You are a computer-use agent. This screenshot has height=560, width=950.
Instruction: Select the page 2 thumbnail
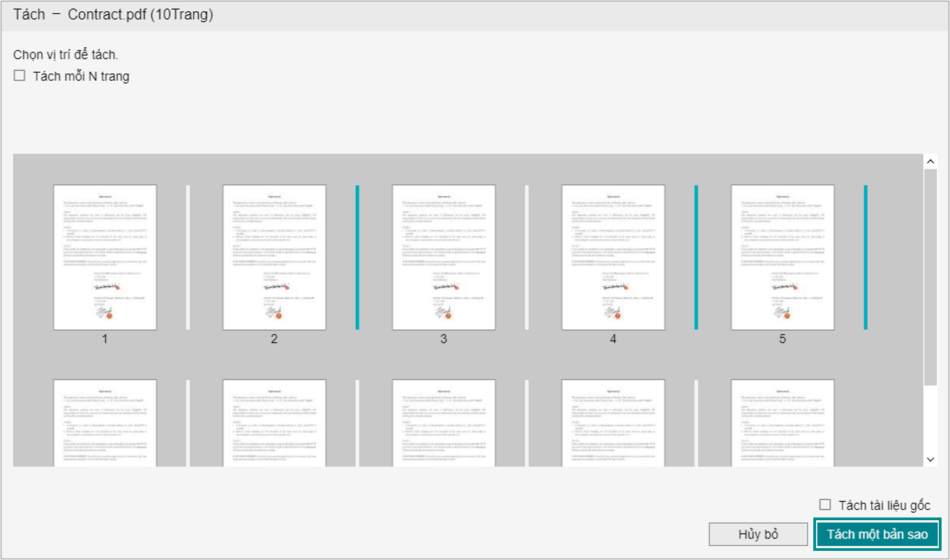[275, 257]
